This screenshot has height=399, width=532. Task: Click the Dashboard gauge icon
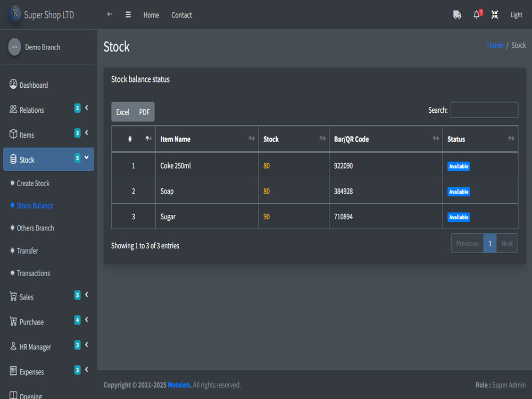pos(13,84)
